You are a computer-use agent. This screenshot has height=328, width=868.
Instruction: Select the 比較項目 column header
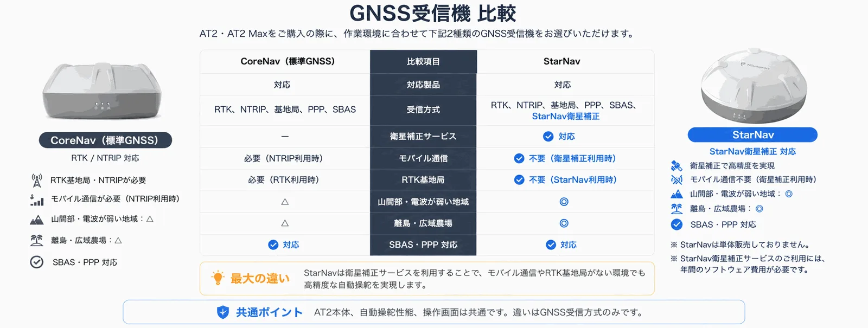coord(423,62)
